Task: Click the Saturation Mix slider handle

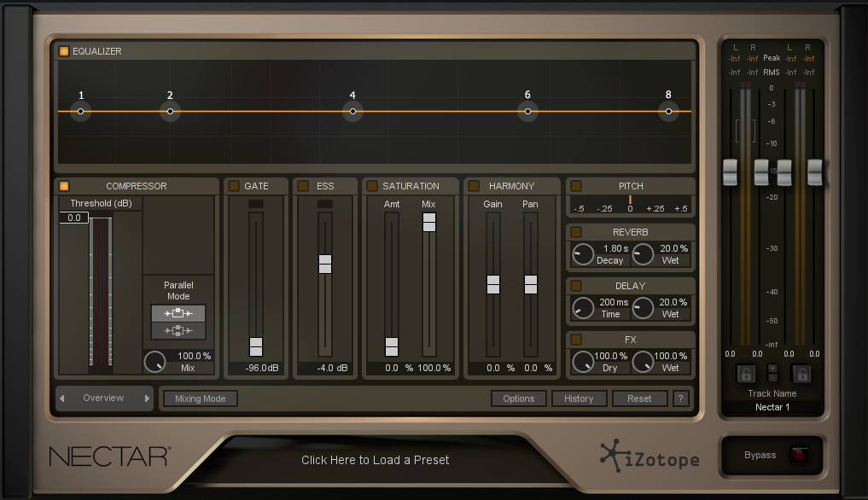Action: [x=429, y=222]
